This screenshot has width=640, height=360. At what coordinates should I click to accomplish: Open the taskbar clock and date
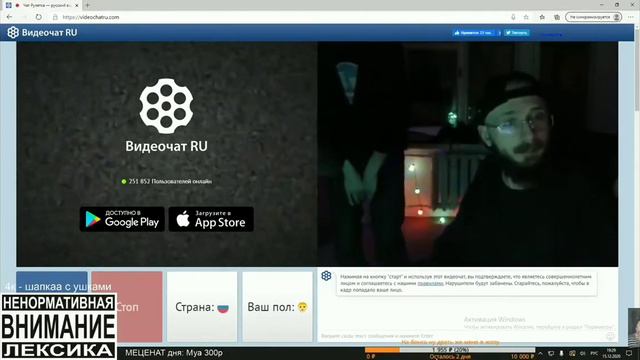click(611, 353)
